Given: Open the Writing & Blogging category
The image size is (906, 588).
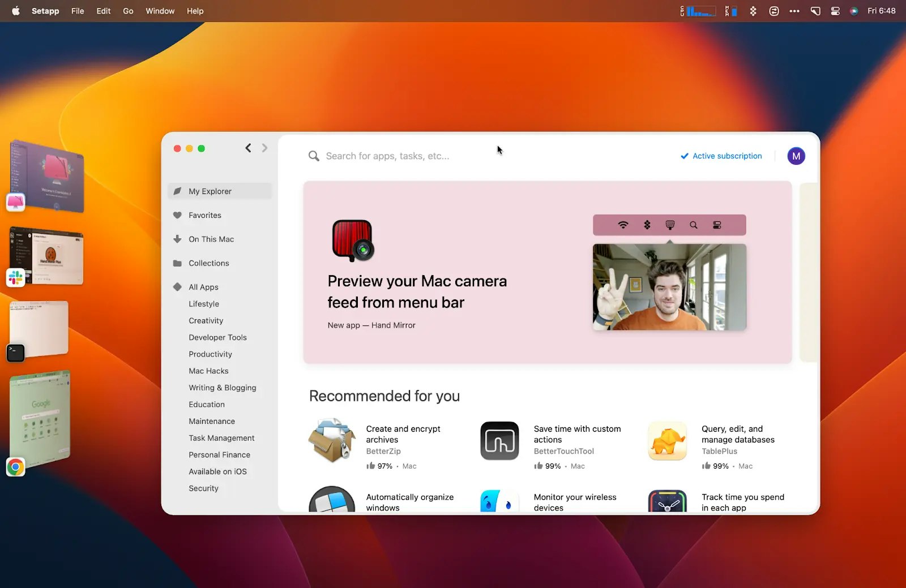Looking at the screenshot, I should click(x=223, y=388).
